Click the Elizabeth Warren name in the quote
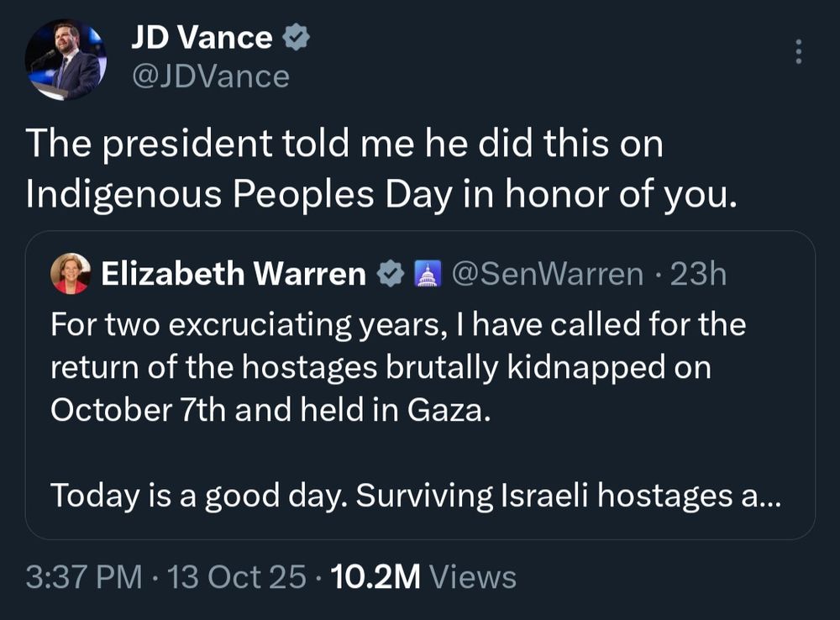This screenshot has height=620, width=840. click(234, 274)
